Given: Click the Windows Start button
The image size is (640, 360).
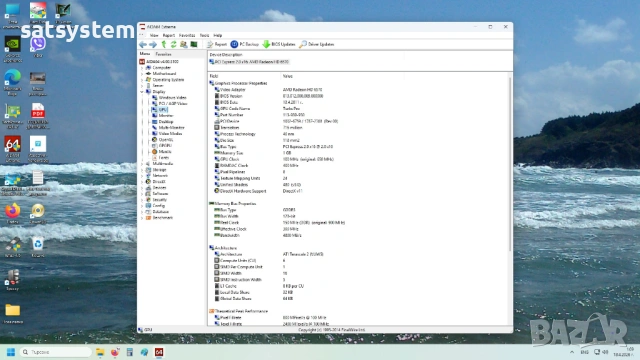Looking at the screenshot, I should click(x=11, y=352).
